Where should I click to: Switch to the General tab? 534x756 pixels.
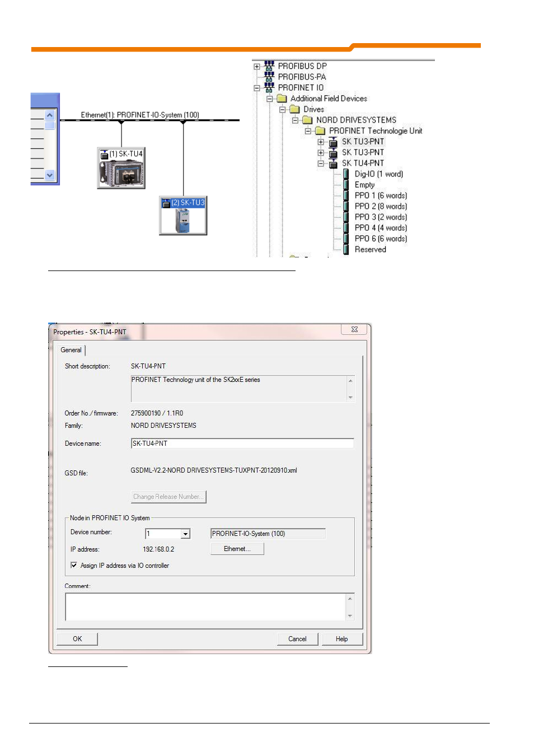click(71, 350)
